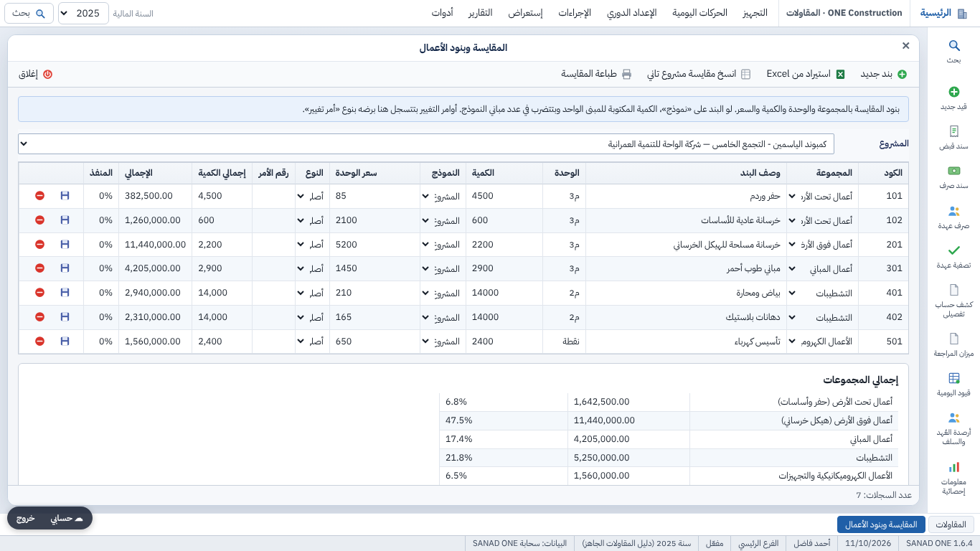
Task: Delete row 301 using red minus icon
Action: tap(39, 268)
